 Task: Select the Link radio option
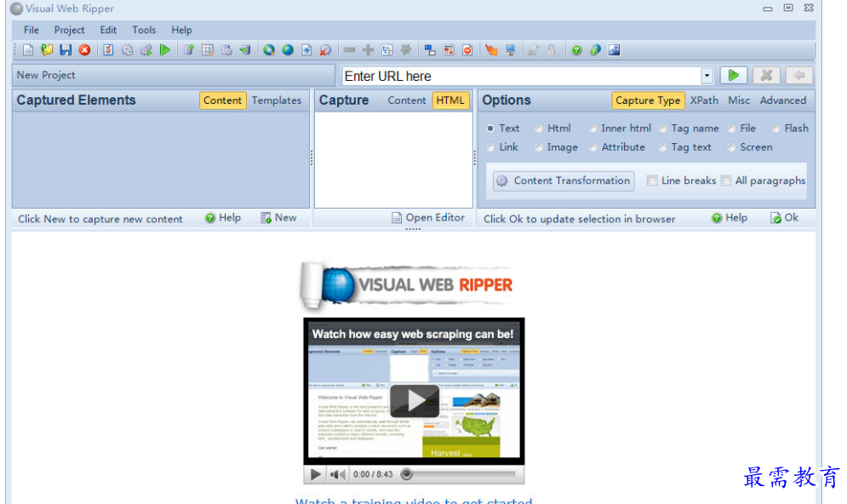[x=490, y=147]
